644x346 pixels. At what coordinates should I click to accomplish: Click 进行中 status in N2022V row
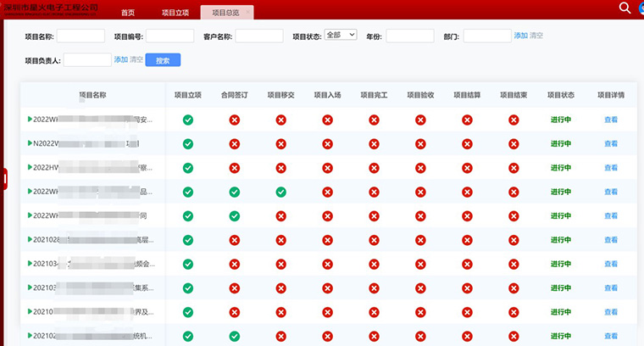561,144
